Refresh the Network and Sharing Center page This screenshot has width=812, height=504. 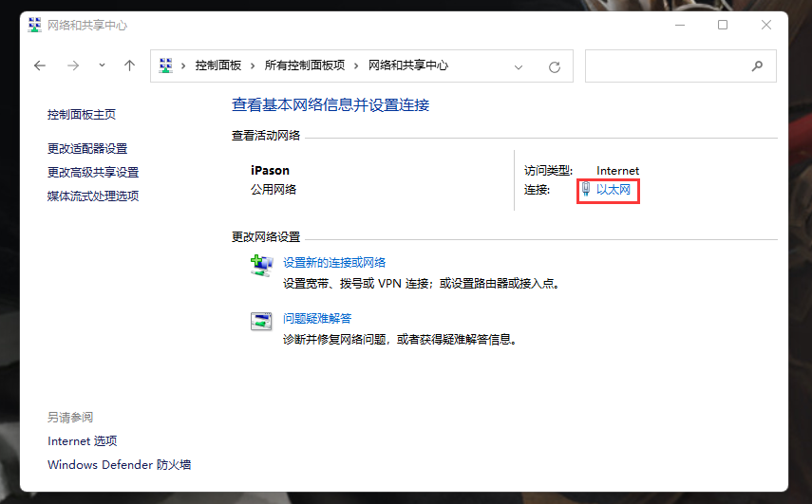pyautogui.click(x=555, y=66)
